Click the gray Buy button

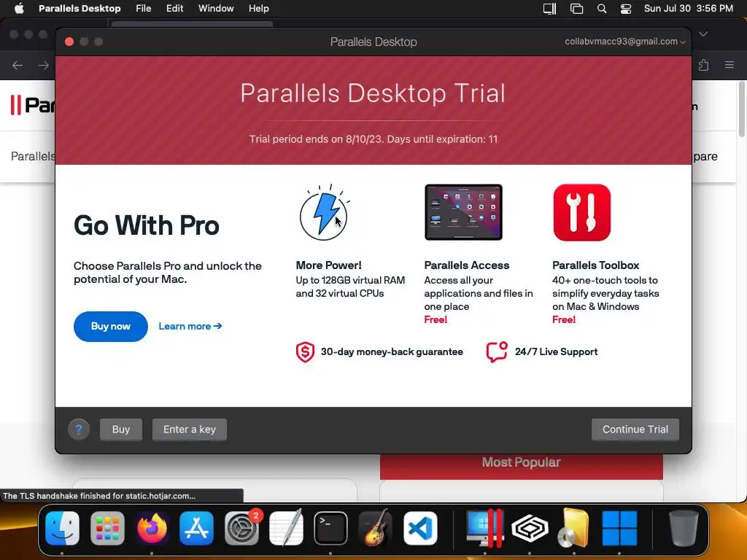(121, 429)
